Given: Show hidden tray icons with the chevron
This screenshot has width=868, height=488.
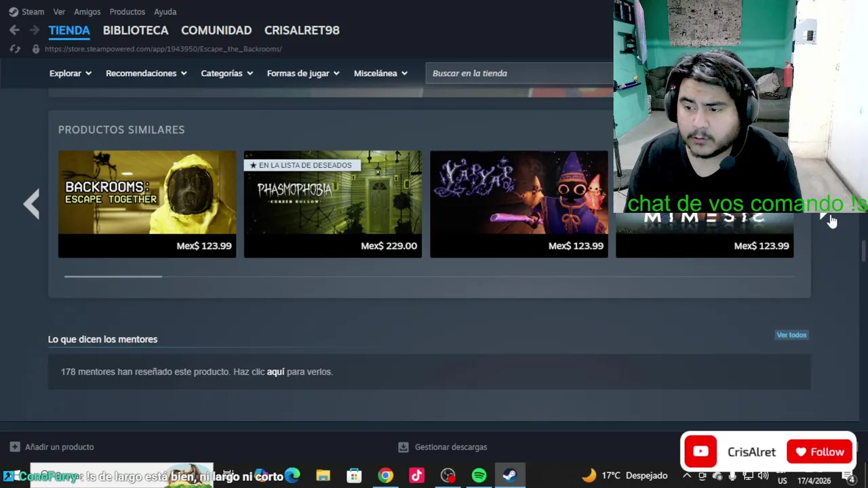Looking at the screenshot, I should 687,475.
